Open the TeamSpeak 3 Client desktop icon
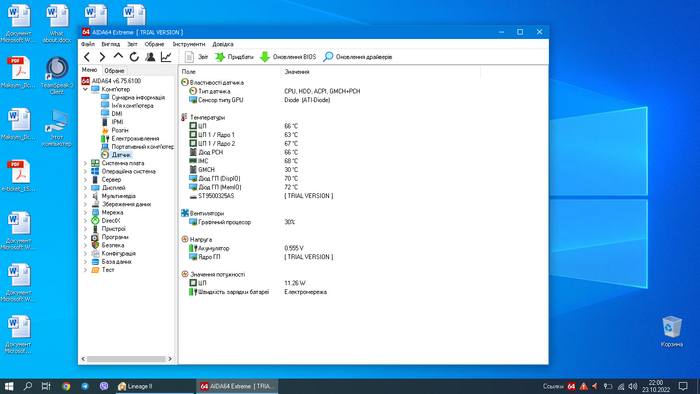Image resolution: width=700 pixels, height=394 pixels. pyautogui.click(x=57, y=75)
